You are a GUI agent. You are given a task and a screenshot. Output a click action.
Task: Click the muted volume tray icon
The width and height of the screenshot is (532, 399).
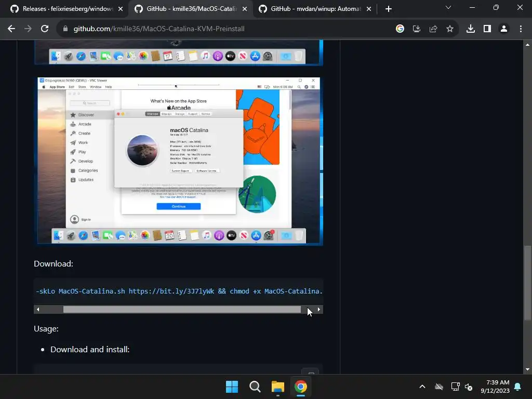tap(469, 387)
